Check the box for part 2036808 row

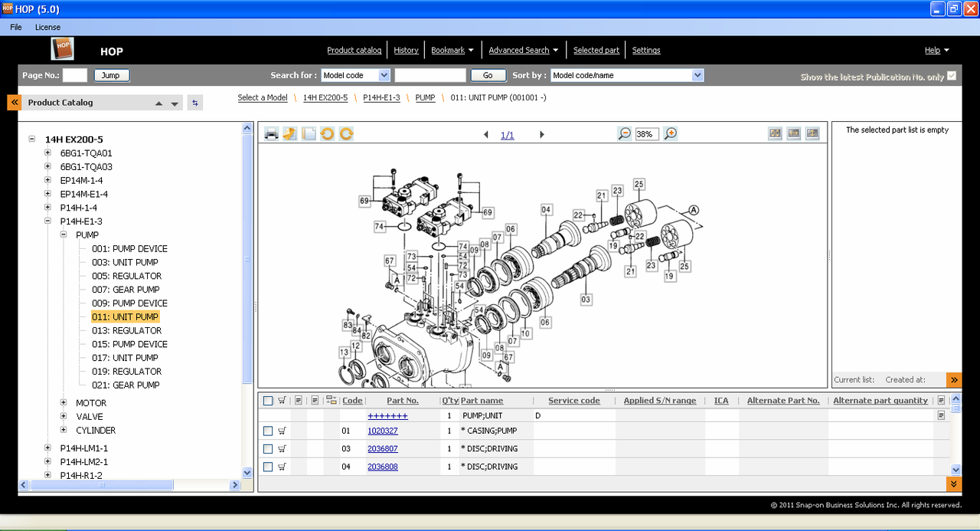pos(268,467)
